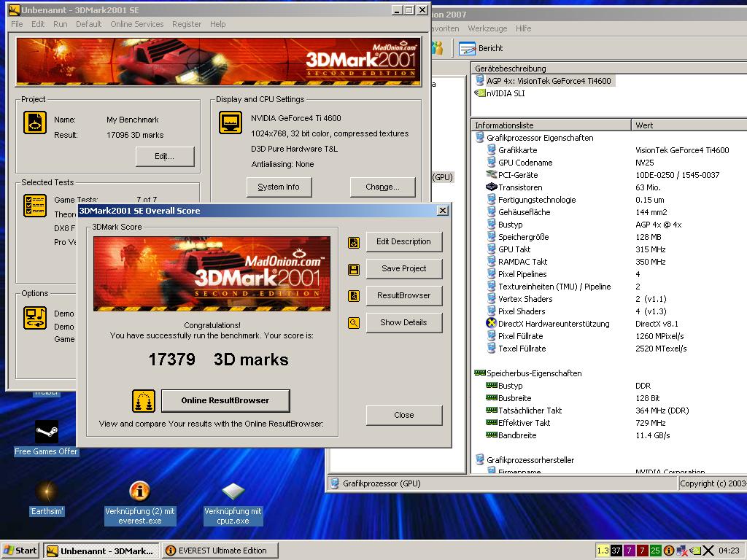Open the Start menu
Viewport: 747px width, 560px height.
(x=20, y=551)
